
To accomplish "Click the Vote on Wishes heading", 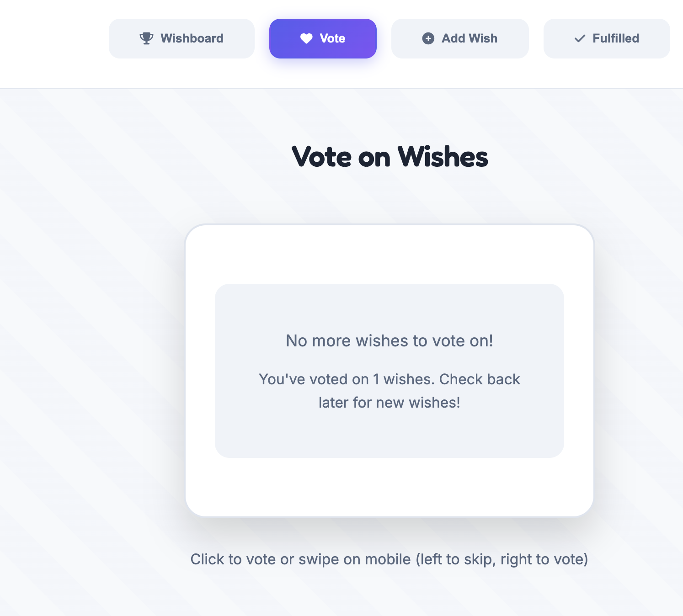I will pyautogui.click(x=390, y=157).
